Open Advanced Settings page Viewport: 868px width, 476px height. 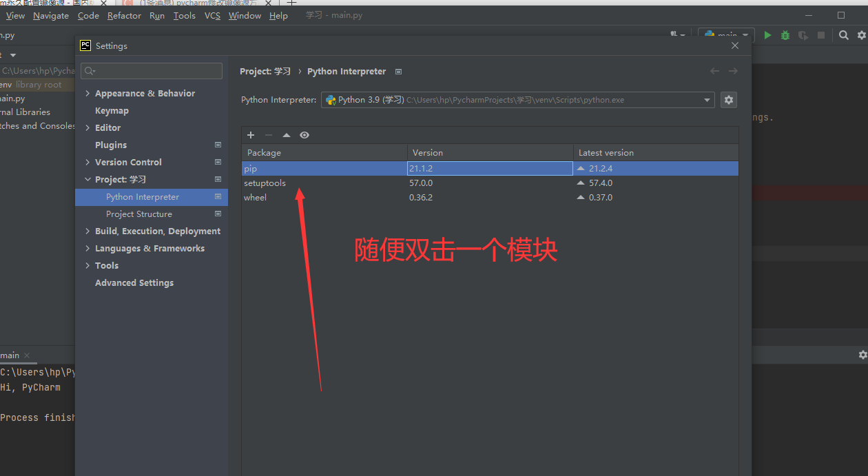pos(134,283)
